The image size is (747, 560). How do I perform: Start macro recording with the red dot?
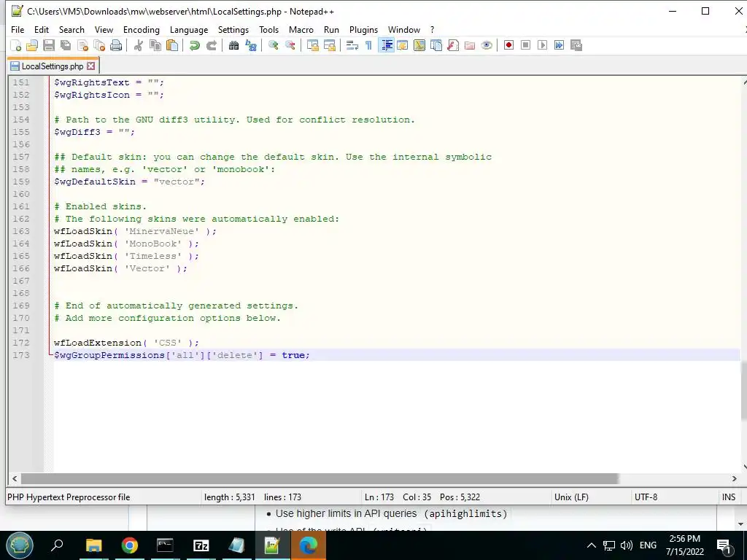pos(508,45)
